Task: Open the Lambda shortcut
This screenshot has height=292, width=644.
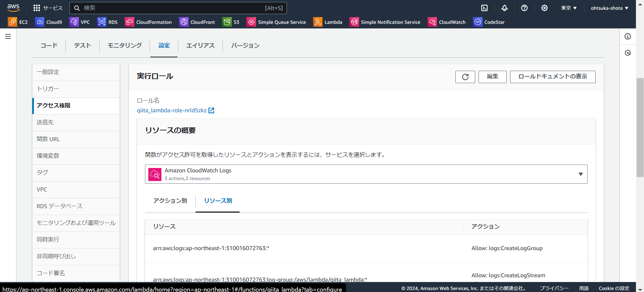Action: coord(328,22)
